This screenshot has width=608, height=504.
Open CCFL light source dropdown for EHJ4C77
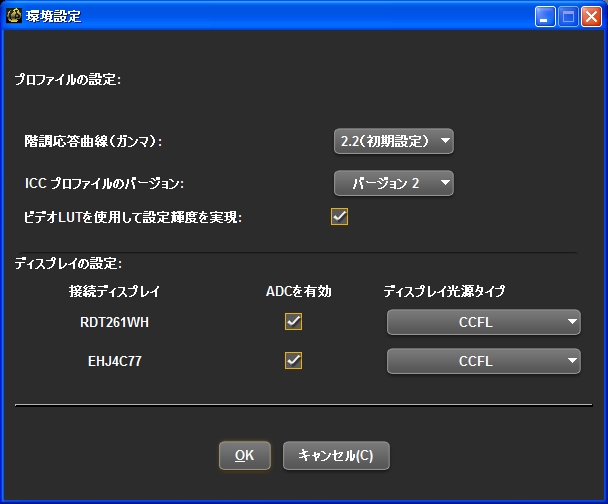[x=484, y=361]
